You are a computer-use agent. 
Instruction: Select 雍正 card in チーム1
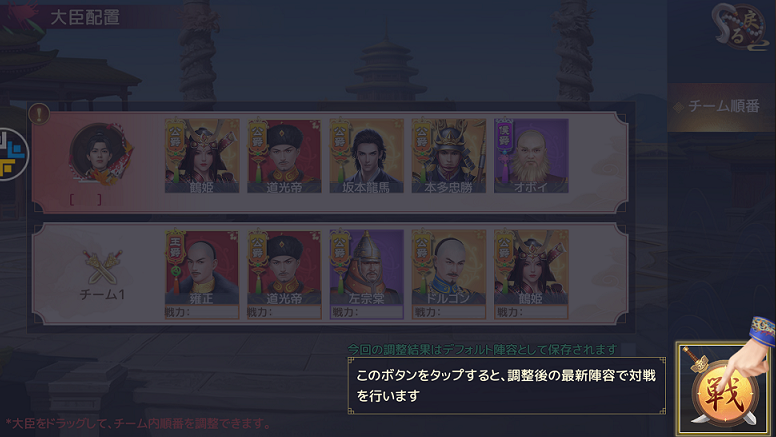pos(202,274)
